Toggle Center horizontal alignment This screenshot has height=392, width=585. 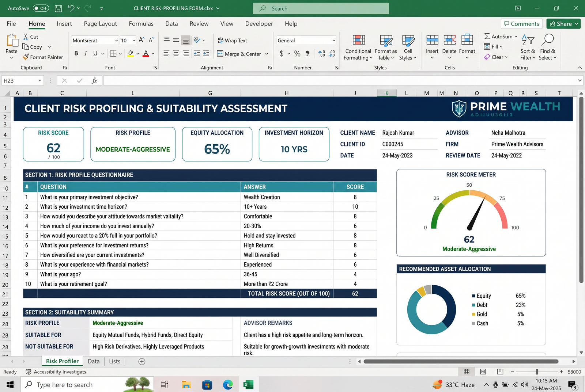point(176,53)
